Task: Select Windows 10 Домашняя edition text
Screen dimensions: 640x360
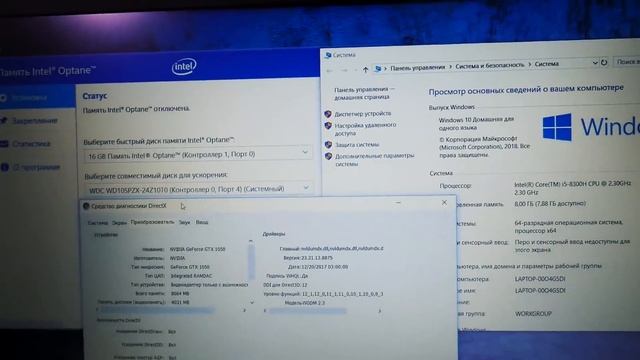Action: click(476, 123)
